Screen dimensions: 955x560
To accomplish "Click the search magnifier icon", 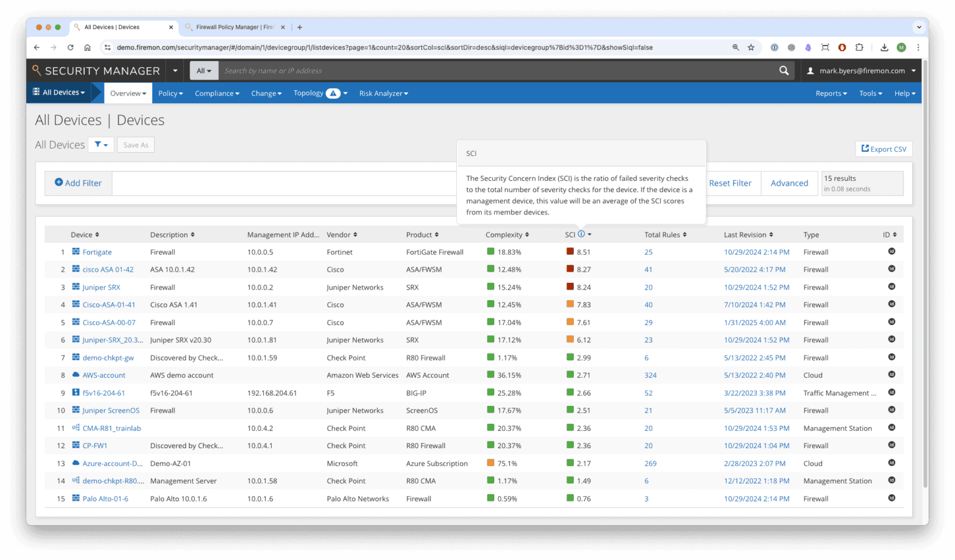I will point(783,70).
